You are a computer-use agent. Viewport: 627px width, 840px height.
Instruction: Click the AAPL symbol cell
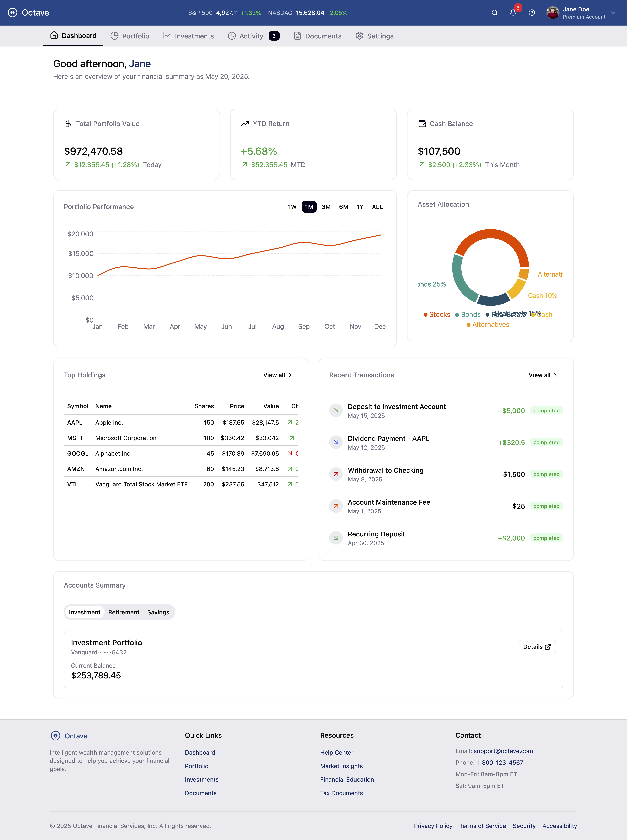(75, 422)
